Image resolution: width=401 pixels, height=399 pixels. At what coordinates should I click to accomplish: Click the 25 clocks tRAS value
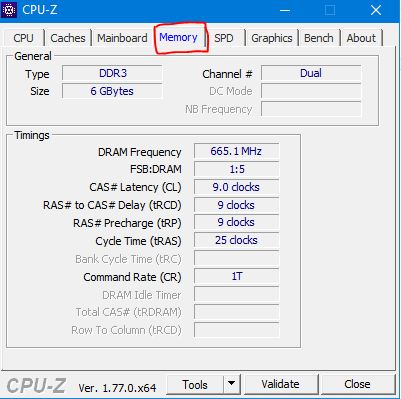coord(236,240)
